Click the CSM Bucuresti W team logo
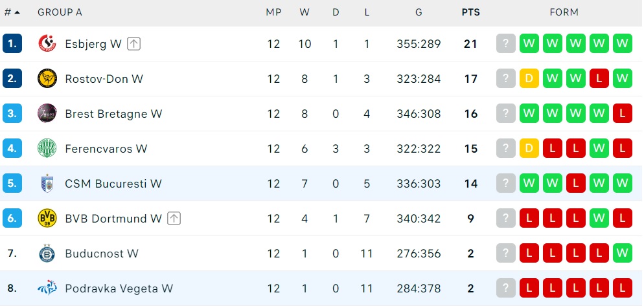Viewport: 644px width, 306px height. tap(47, 184)
